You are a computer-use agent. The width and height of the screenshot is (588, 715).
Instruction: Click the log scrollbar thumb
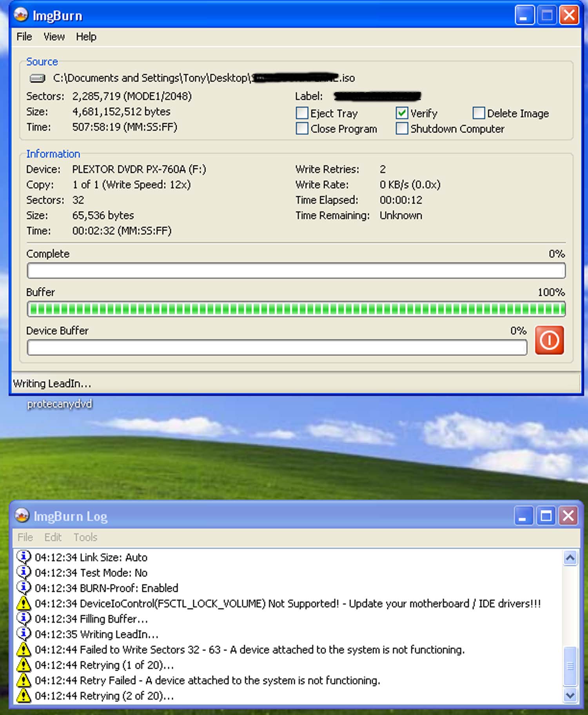point(570,666)
